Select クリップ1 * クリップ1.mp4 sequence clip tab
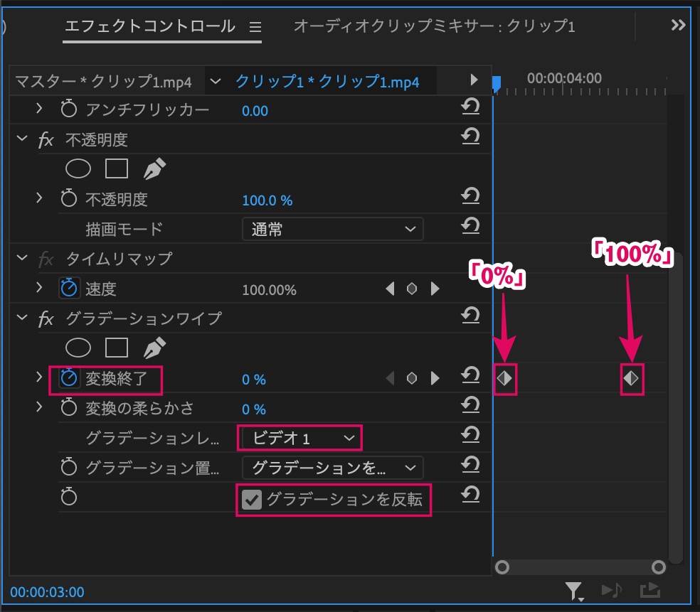 (327, 82)
